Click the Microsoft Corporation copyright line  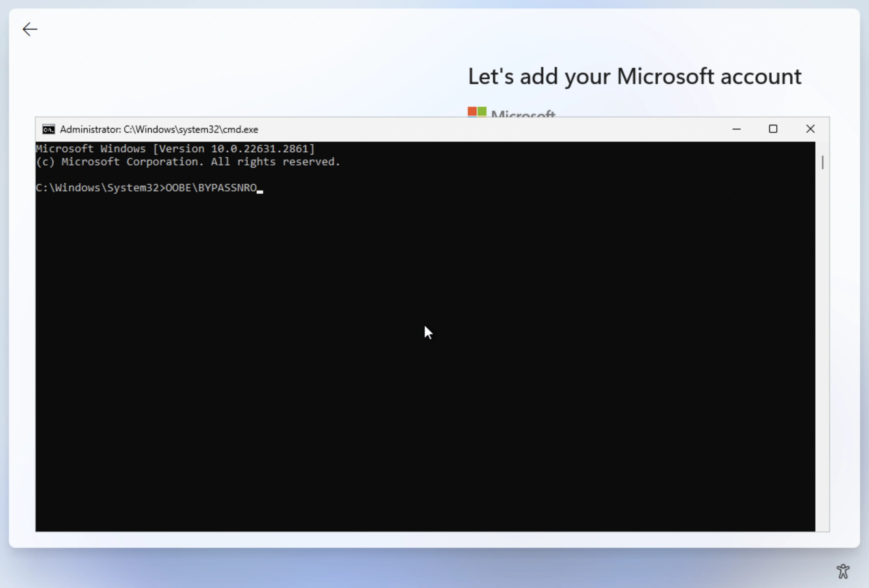pyautogui.click(x=188, y=162)
